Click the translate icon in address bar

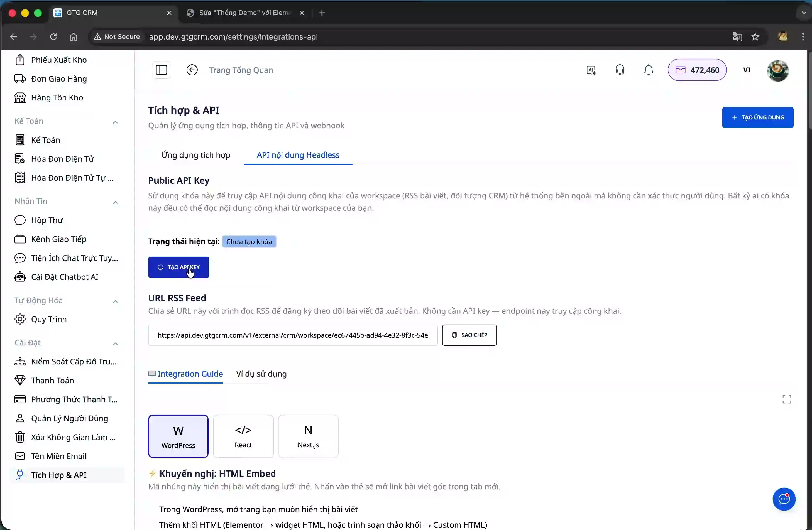737,36
